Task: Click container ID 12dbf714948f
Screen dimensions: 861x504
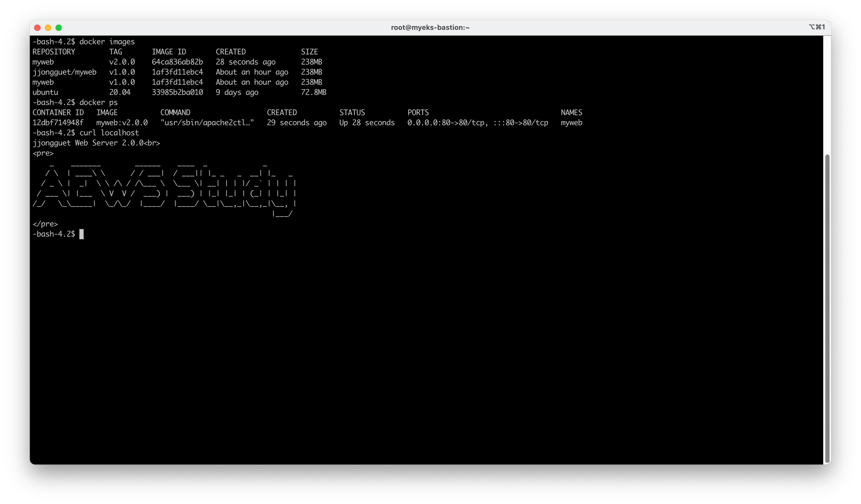Action: [x=58, y=123]
